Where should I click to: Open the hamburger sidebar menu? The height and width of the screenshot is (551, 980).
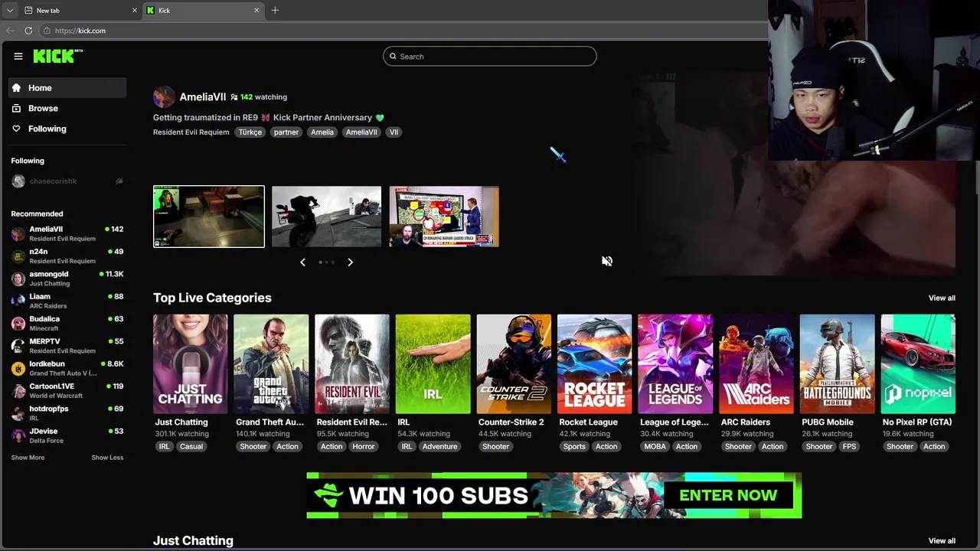click(18, 56)
